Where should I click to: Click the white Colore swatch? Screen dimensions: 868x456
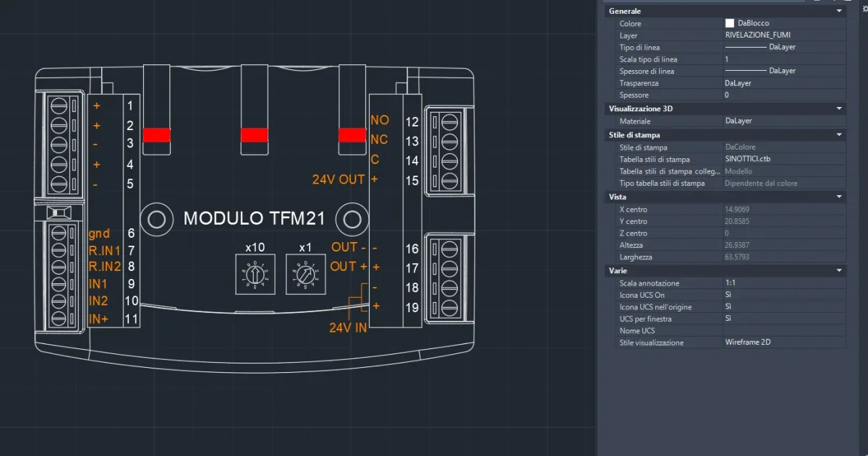pos(730,23)
